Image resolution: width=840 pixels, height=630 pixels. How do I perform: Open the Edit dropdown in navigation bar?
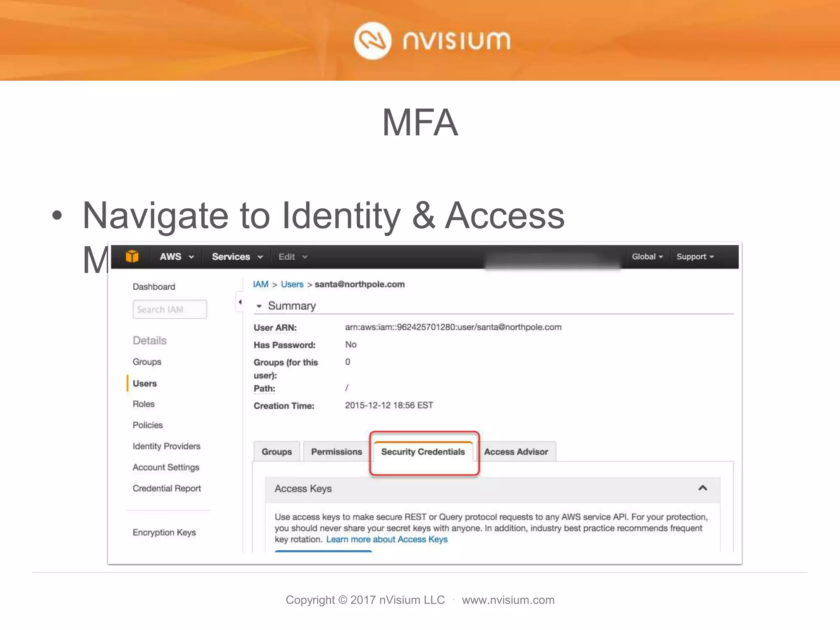(x=293, y=257)
